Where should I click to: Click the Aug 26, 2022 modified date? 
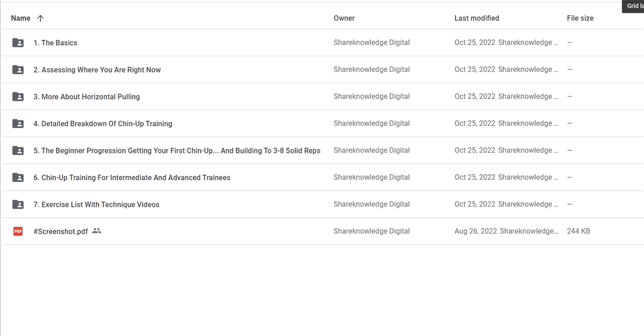tap(475, 231)
